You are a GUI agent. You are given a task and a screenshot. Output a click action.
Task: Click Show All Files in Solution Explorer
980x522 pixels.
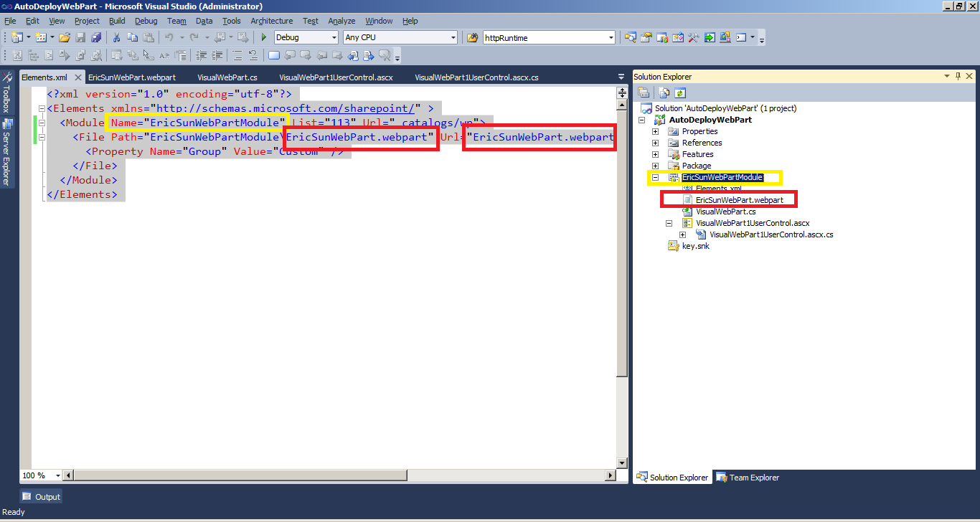click(x=662, y=92)
